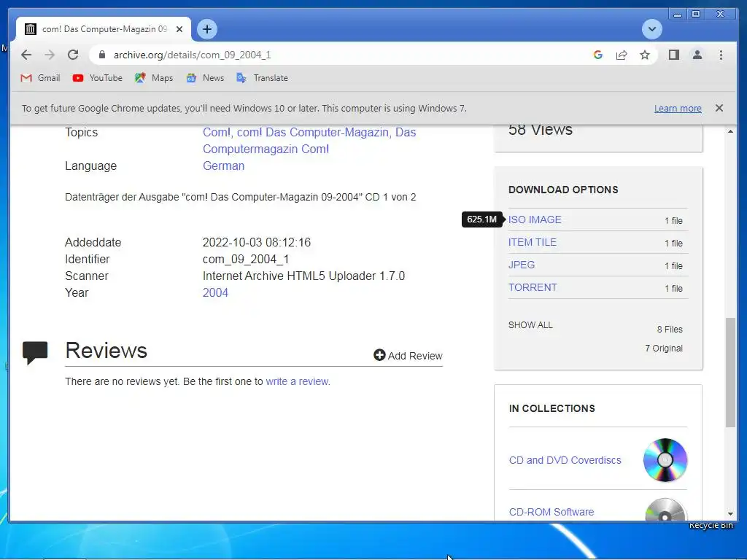Download the ISO IMAGE file
The image size is (747, 560).
pos(535,219)
